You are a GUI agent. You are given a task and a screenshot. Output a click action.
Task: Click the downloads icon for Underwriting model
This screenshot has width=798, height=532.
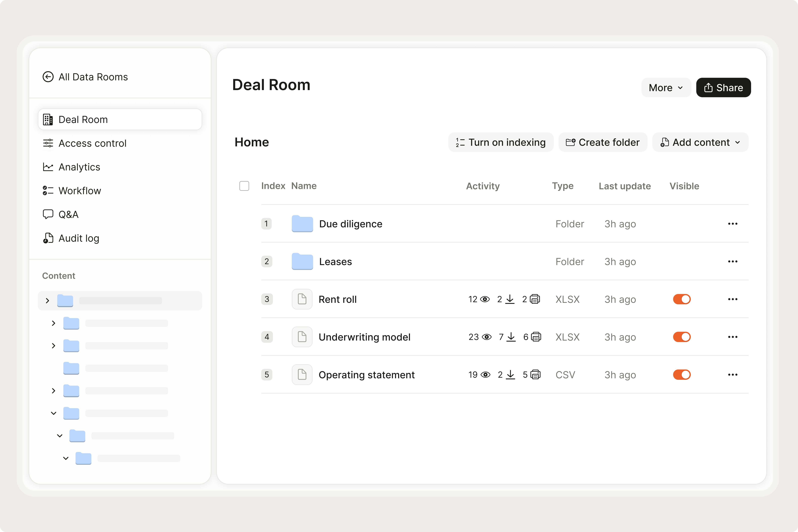(511, 337)
